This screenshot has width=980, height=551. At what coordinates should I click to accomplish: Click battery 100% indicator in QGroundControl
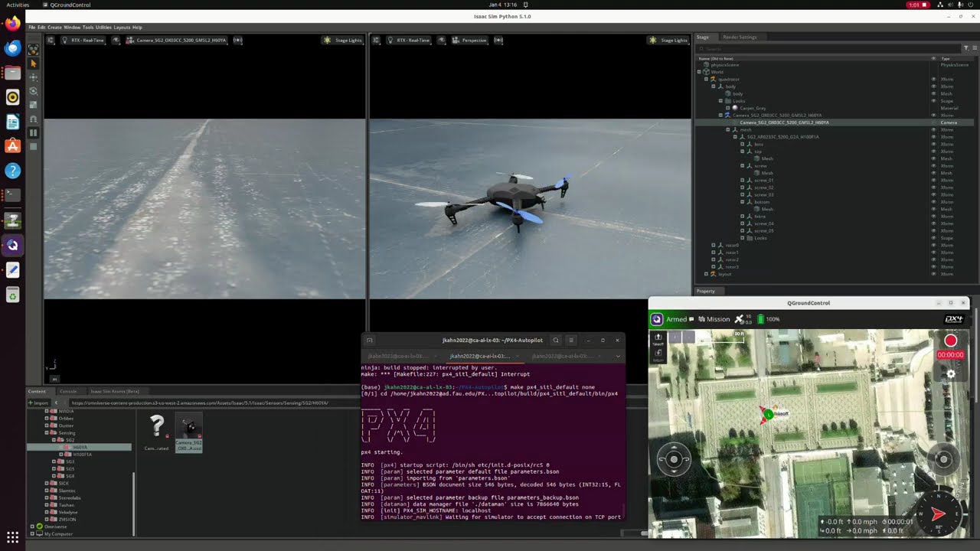coord(769,319)
